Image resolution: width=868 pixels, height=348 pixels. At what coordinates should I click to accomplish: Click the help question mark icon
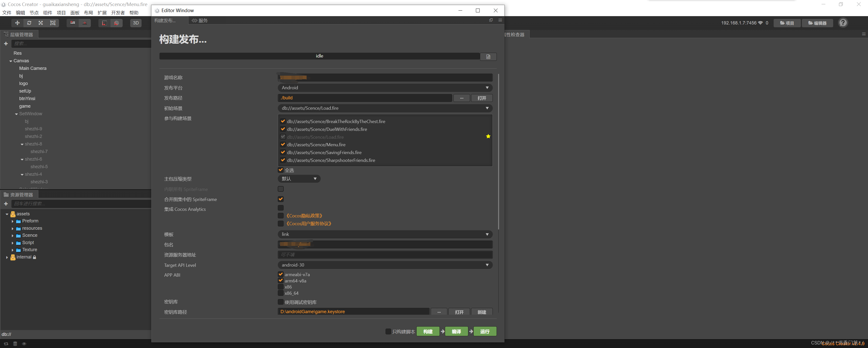(843, 23)
